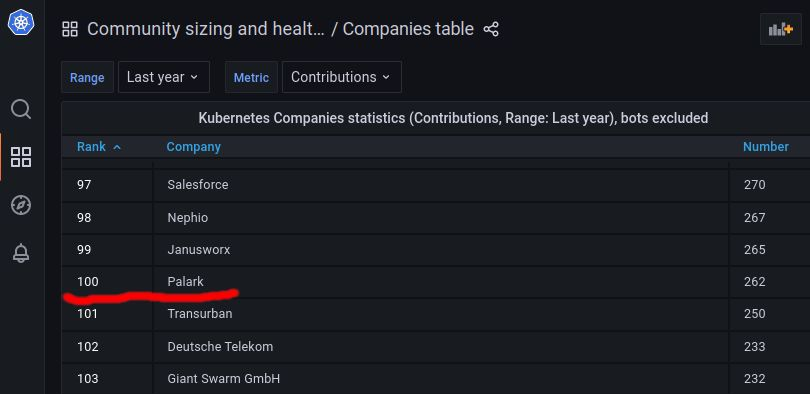The width and height of the screenshot is (810, 394).
Task: Click the Companies table breadcrumb title
Action: tap(408, 29)
